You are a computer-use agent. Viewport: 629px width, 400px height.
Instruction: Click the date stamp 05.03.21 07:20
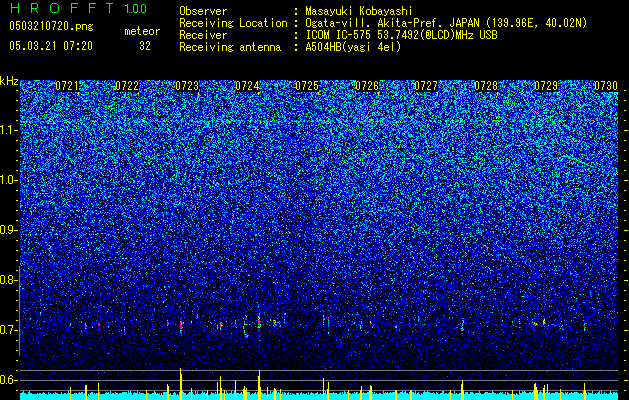[51, 46]
